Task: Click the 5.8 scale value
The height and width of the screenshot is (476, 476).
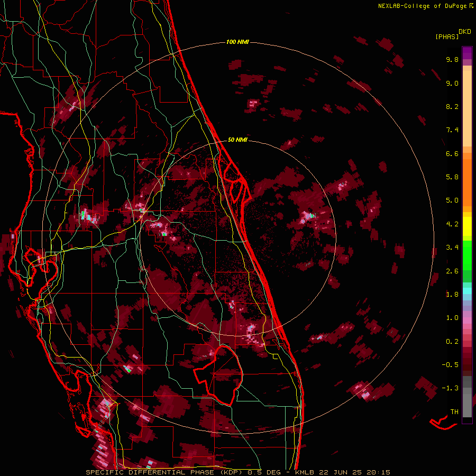Action: point(452,177)
